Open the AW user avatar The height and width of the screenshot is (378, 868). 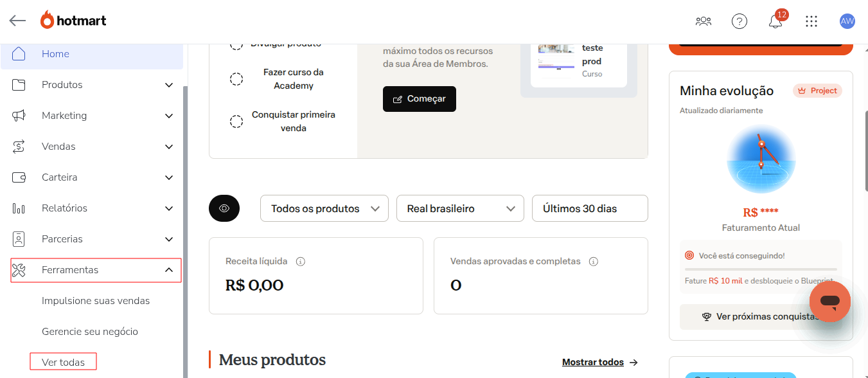(x=847, y=21)
